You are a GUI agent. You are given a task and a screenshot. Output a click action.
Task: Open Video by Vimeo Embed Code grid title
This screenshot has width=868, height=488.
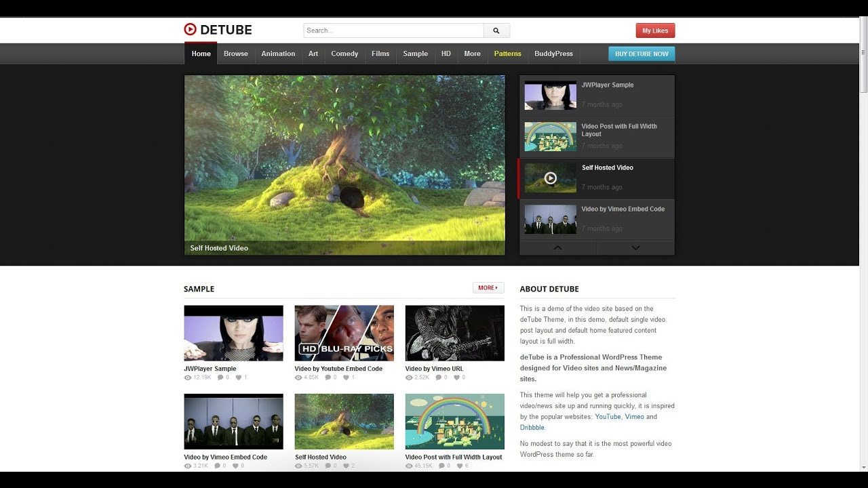click(x=225, y=457)
